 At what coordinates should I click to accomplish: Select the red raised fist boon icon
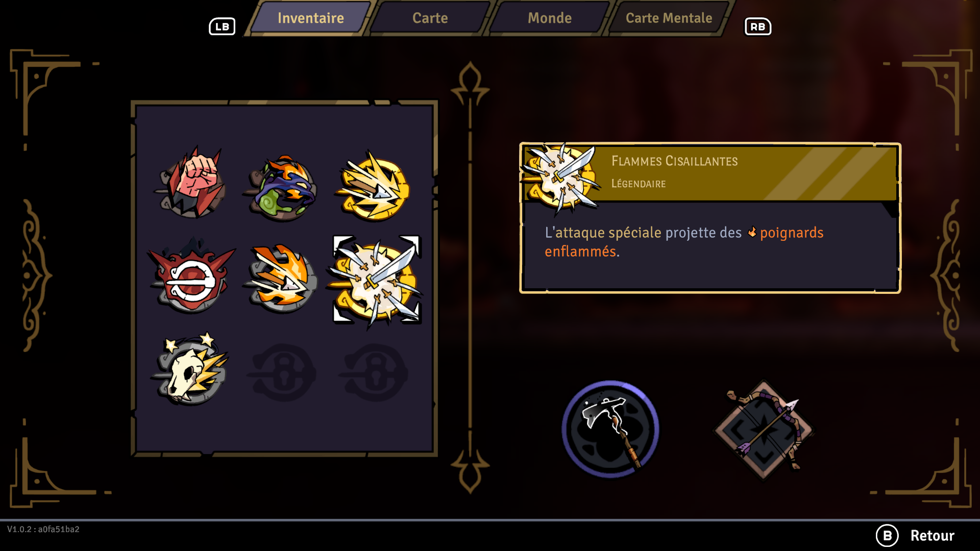[191, 184]
